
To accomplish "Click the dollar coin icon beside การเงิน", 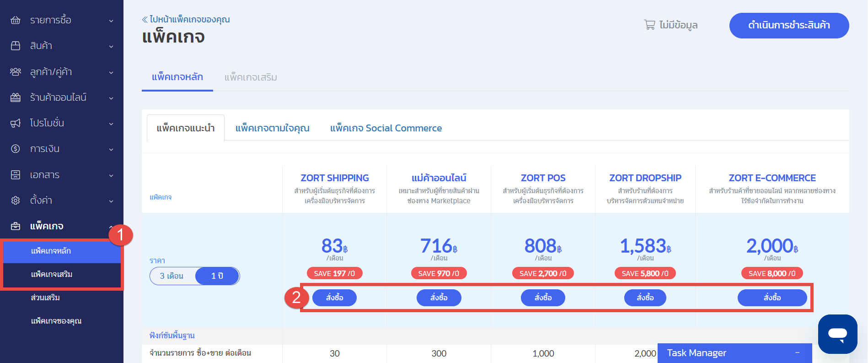I will tap(16, 149).
